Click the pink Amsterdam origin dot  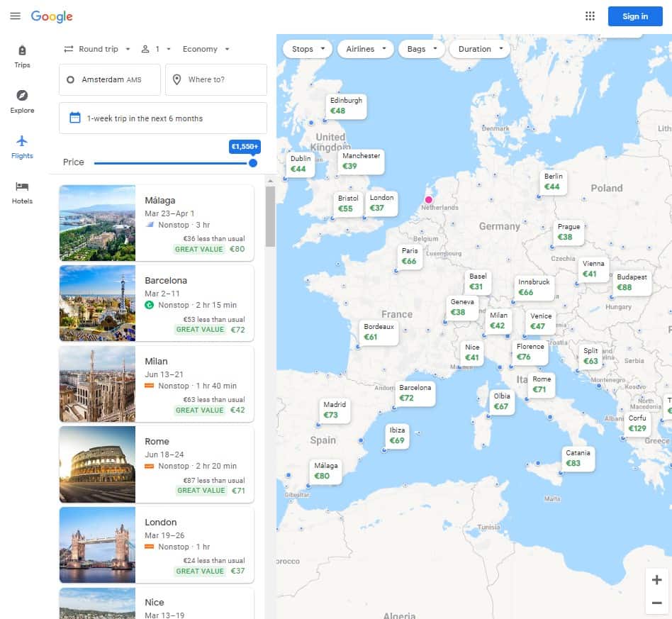pos(428,200)
